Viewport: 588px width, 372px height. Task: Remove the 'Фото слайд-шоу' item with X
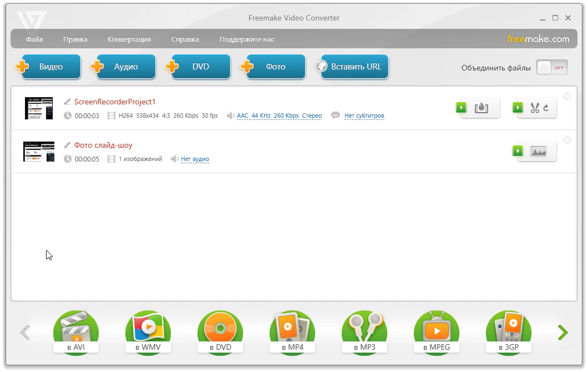[567, 140]
